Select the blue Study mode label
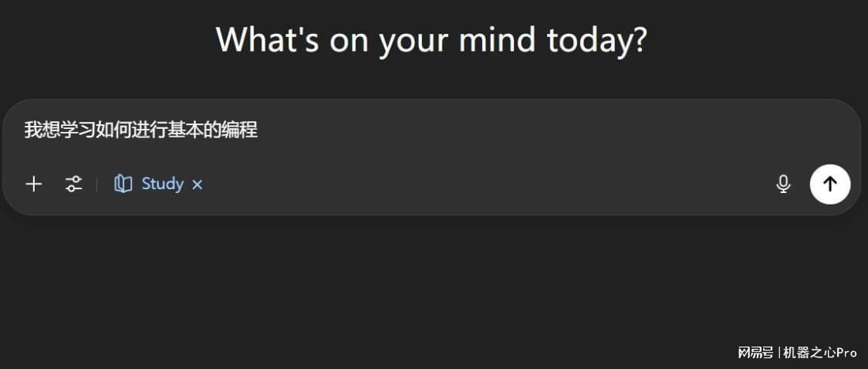The image size is (868, 369). pos(162,184)
